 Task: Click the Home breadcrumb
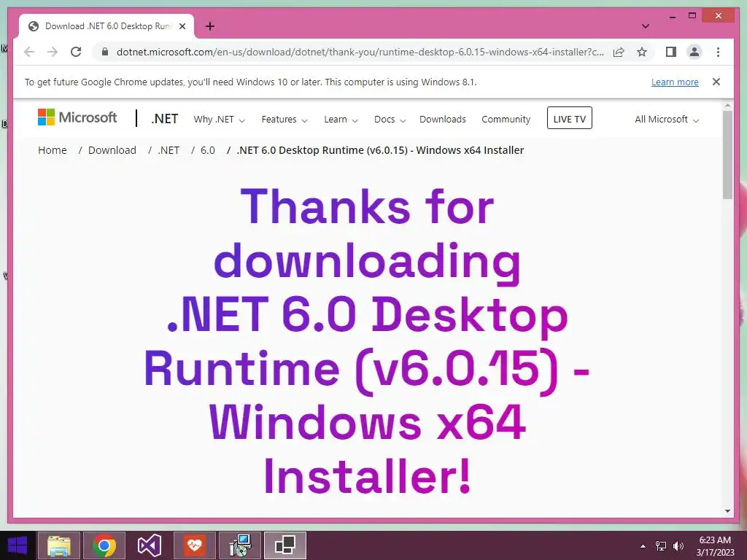[x=53, y=150]
